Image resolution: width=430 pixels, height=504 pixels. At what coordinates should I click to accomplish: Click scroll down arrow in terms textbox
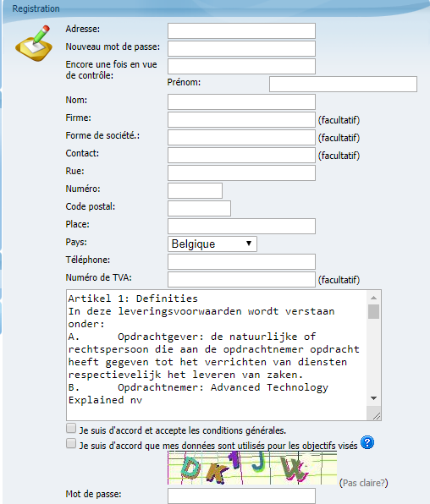tap(373, 398)
